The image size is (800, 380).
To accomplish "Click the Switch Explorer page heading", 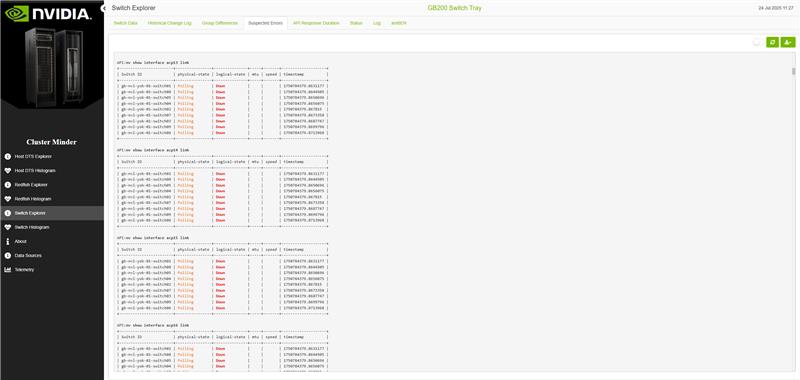I will (134, 8).
